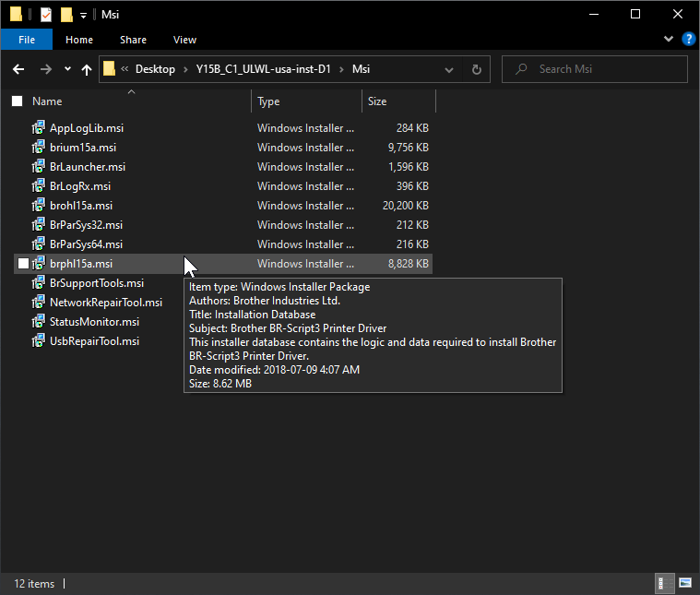The height and width of the screenshot is (595, 700).
Task: Select the file name BrParSys32.msi
Action: coord(86,225)
